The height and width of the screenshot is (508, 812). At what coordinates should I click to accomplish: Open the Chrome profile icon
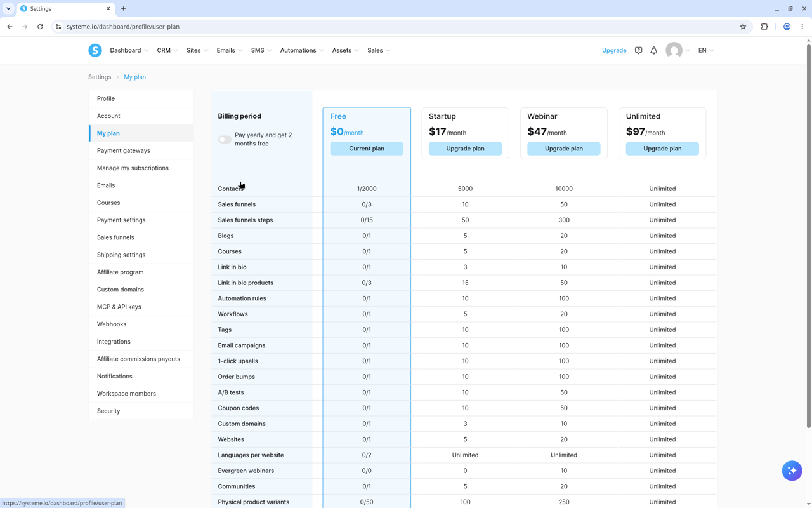[x=787, y=27]
